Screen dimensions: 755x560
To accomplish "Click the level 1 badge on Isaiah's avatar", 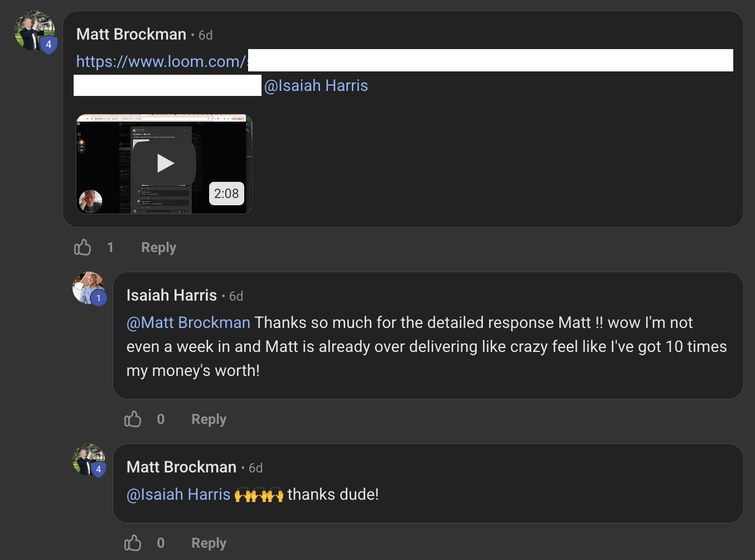I will (99, 298).
